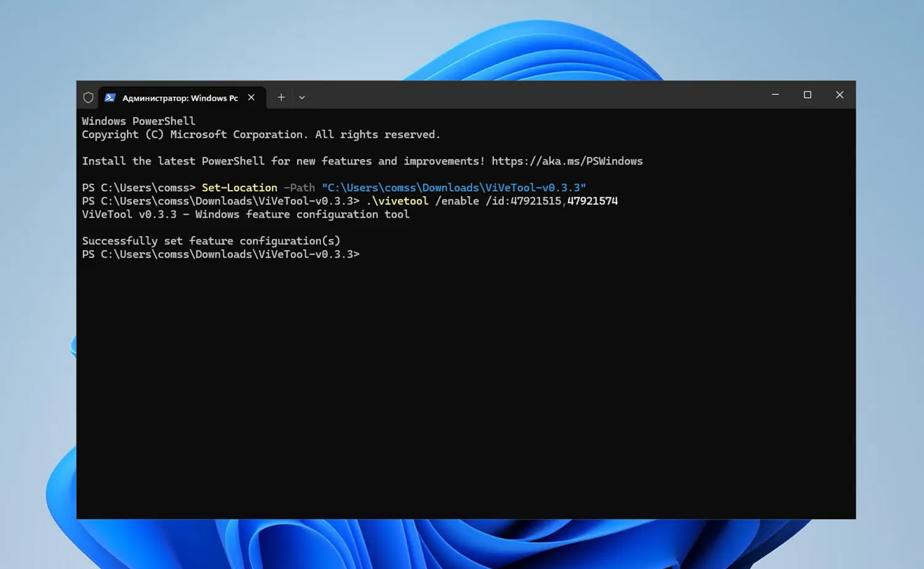Click 'Install the latest PowerShell' message text
This screenshot has height=569, width=924.
[283, 161]
